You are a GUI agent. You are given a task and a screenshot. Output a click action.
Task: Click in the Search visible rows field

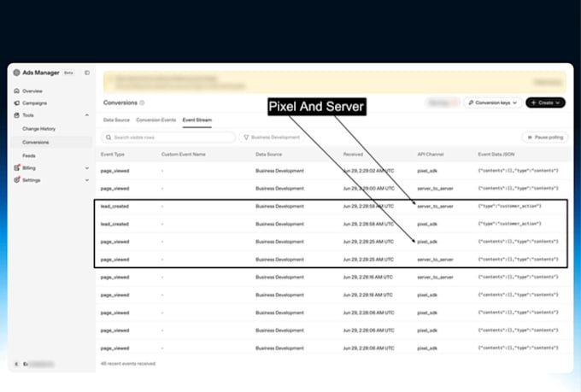pos(168,137)
